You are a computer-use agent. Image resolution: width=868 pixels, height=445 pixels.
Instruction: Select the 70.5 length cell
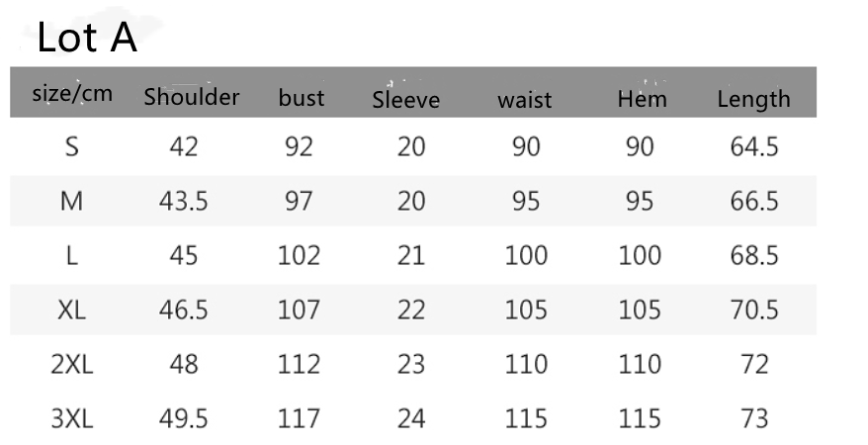coord(754,310)
